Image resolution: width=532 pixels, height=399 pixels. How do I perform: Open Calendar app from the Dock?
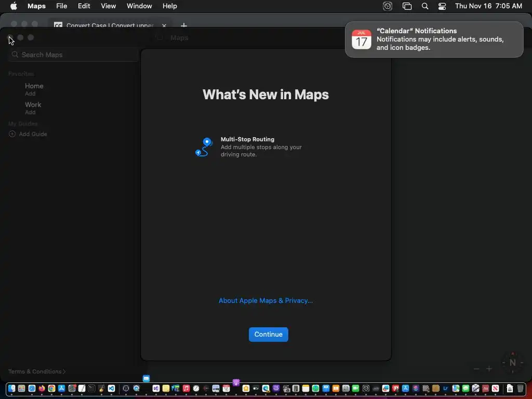tap(226, 389)
